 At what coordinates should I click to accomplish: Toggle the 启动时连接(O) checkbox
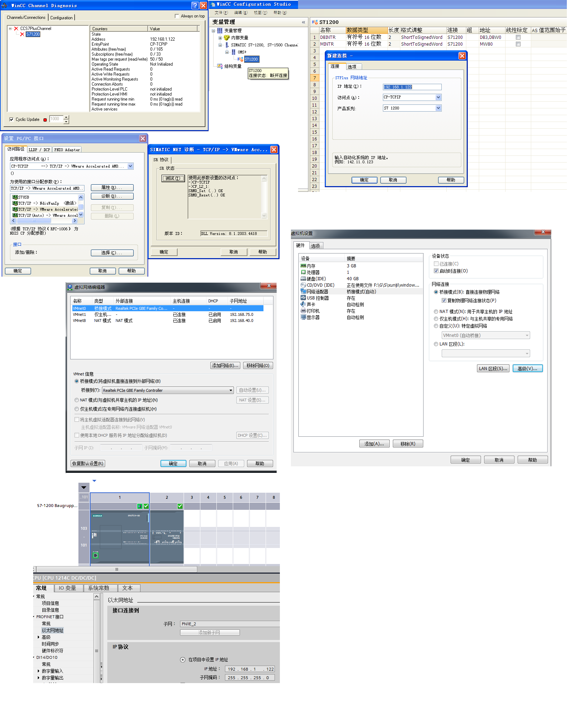436,271
